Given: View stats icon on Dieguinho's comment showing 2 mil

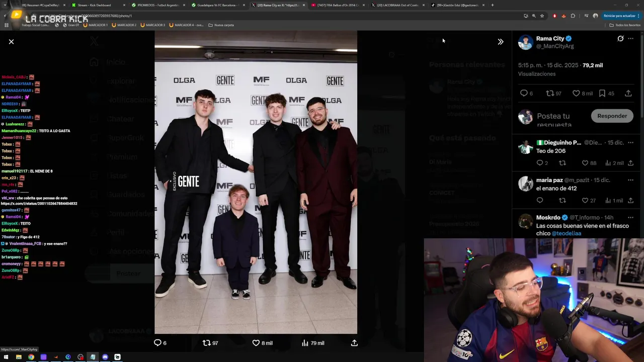Looking at the screenshot, I should click(608, 163).
